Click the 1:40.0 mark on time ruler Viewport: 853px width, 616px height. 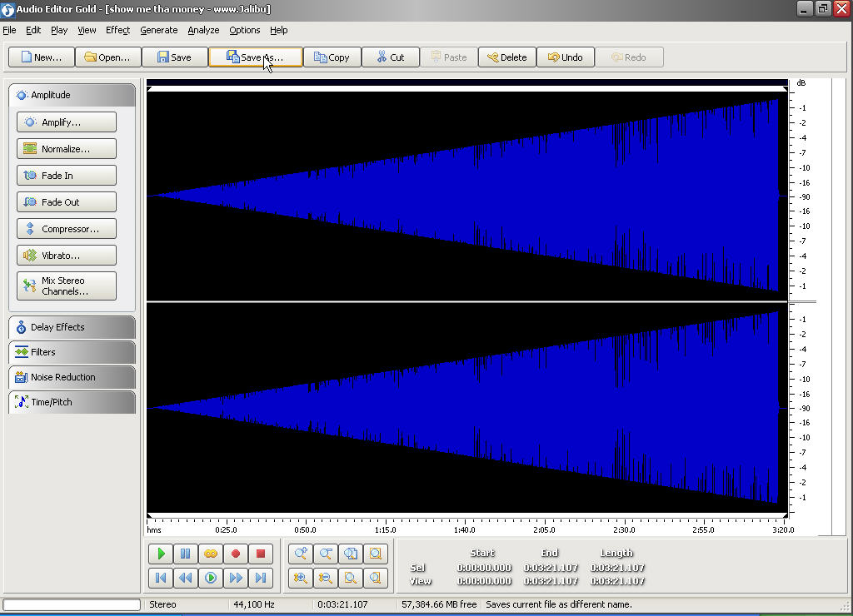coord(465,529)
